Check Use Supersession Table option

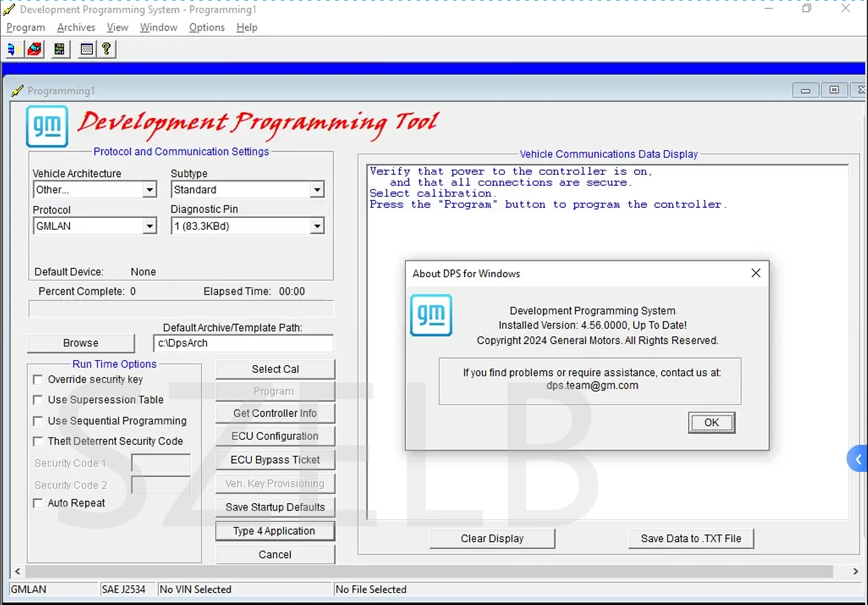click(38, 400)
